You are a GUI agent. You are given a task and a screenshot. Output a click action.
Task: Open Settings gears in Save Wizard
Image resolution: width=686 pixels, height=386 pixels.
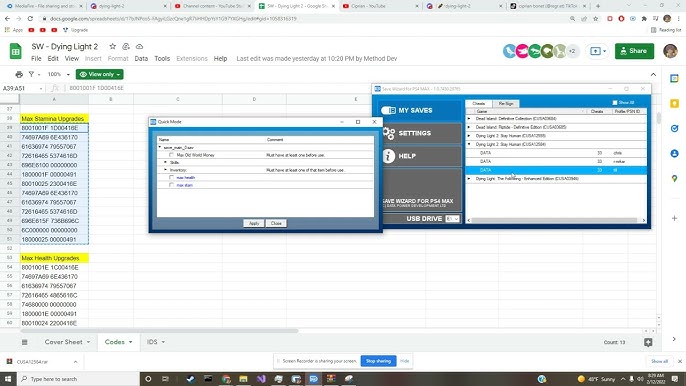[388, 133]
